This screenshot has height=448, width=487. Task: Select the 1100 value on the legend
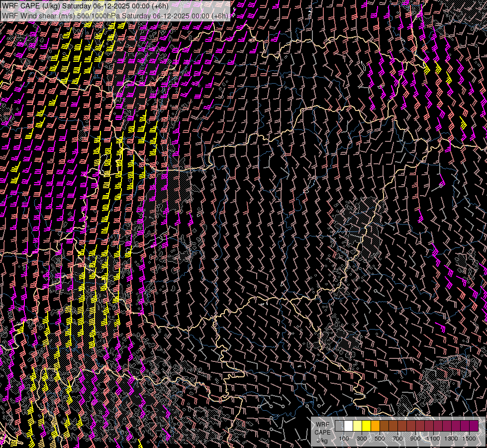[433, 439]
